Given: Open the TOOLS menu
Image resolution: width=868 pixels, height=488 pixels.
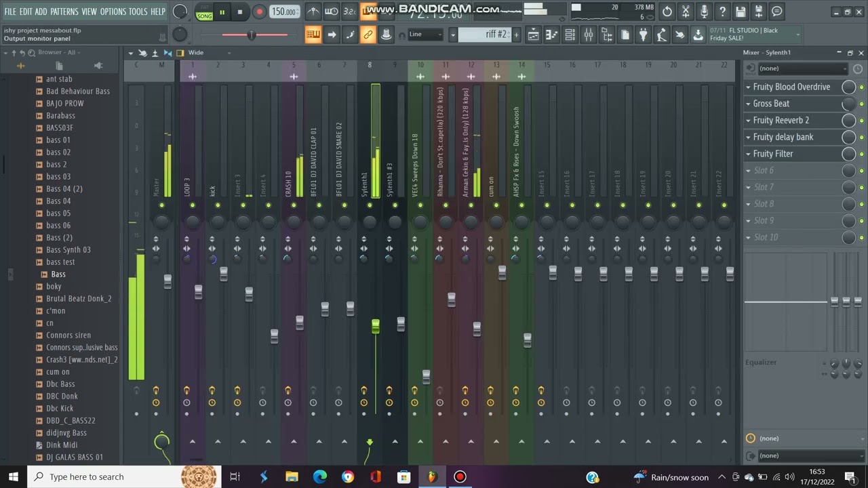Looking at the screenshot, I should click(138, 12).
